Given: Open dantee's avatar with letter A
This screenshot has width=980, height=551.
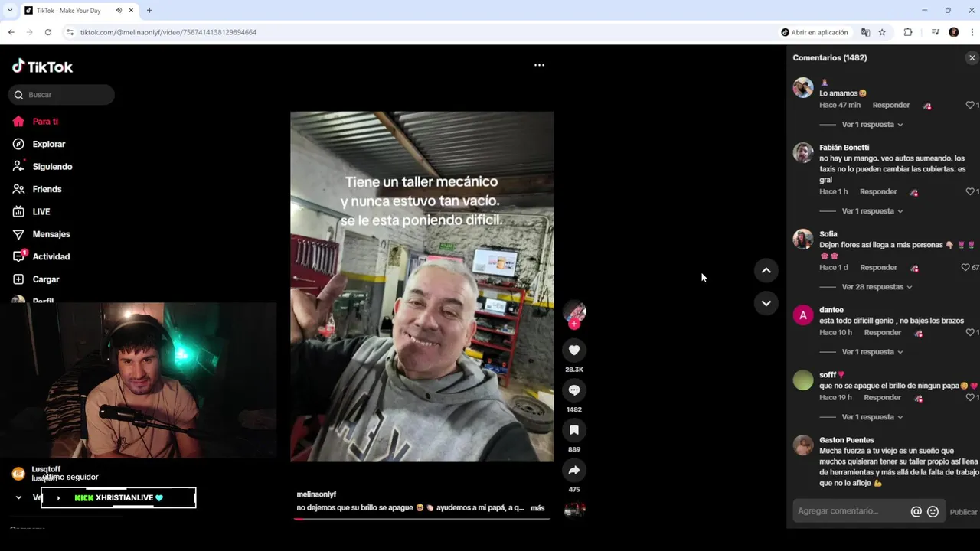Looking at the screenshot, I should [x=803, y=315].
